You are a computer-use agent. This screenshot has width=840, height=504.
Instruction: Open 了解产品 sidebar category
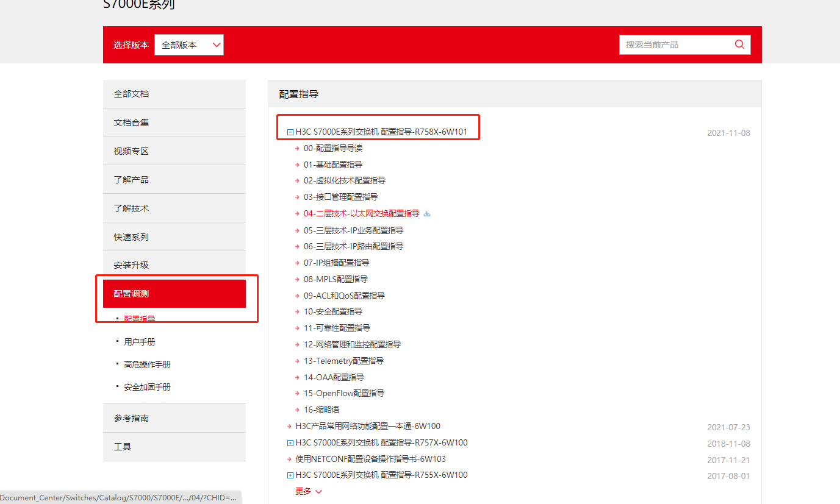pos(174,180)
